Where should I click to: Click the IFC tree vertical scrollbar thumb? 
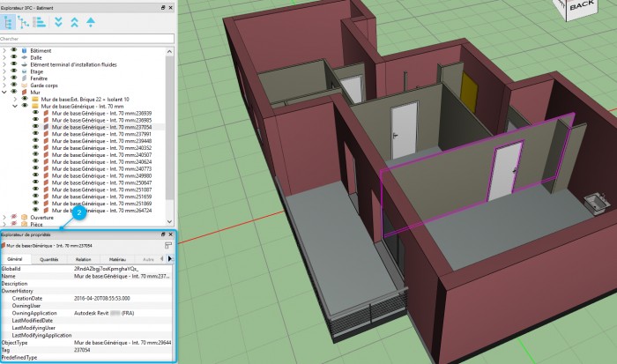(169, 128)
